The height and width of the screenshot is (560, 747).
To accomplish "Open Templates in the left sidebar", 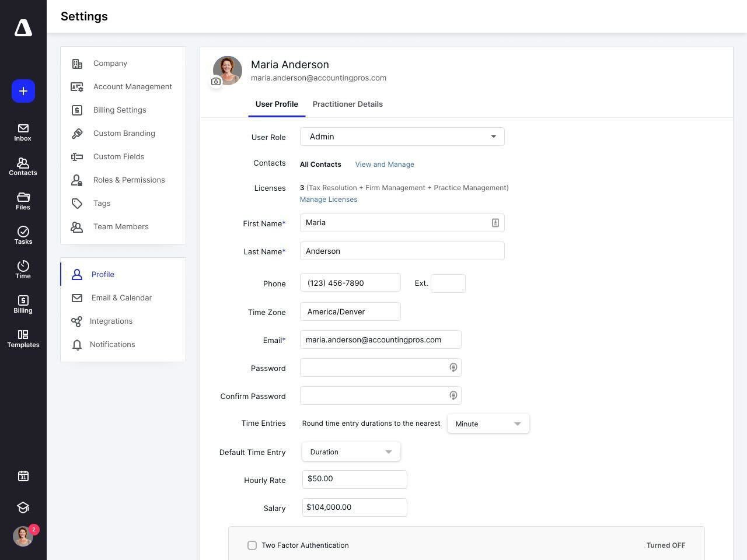I will pyautogui.click(x=23, y=338).
